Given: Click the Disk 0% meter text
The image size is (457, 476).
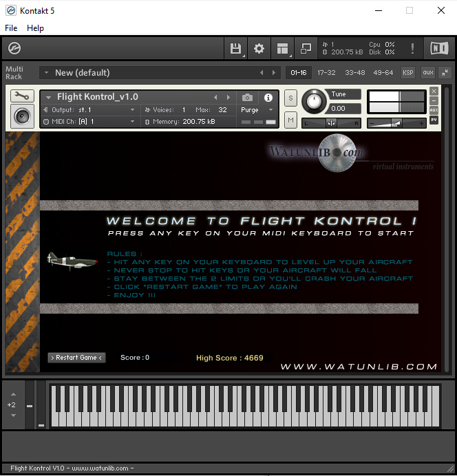Looking at the screenshot, I should pyautogui.click(x=382, y=52).
